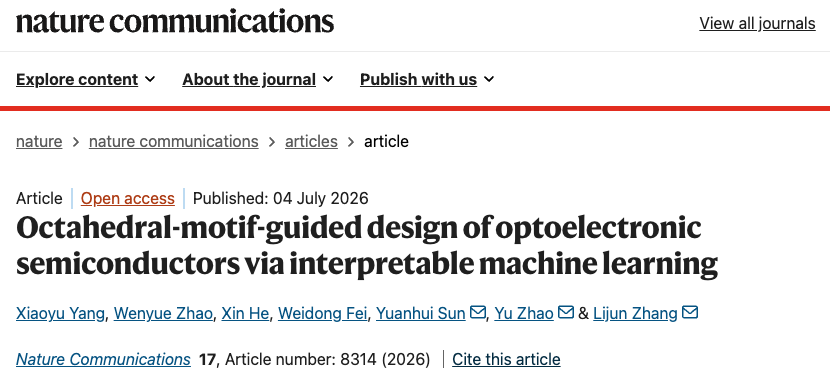Image resolution: width=830 pixels, height=377 pixels.
Task: Open Weidong Fei author link
Action: pos(322,313)
